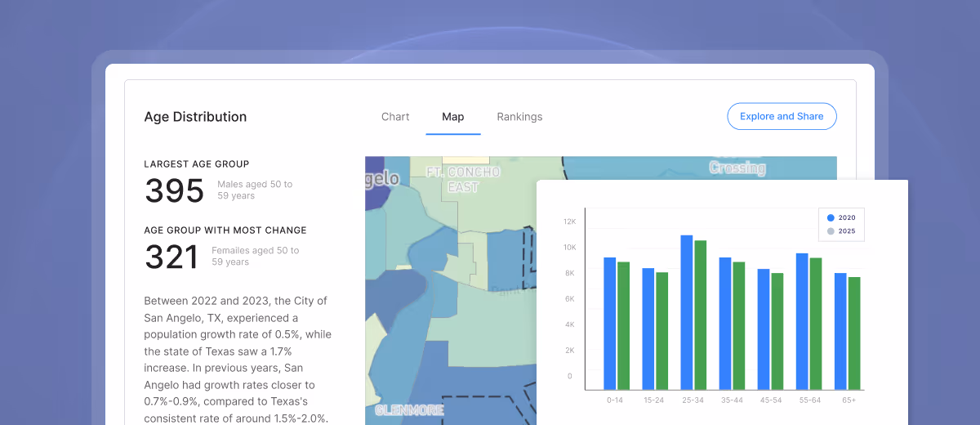The width and height of the screenshot is (980, 425).
Task: Click the 45-54 axis label
Action: click(x=769, y=400)
